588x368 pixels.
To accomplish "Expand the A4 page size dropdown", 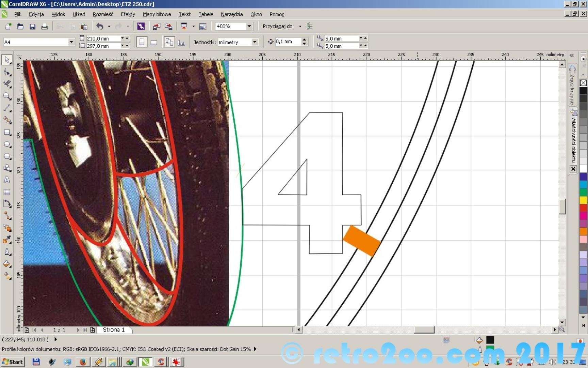I will [71, 42].
